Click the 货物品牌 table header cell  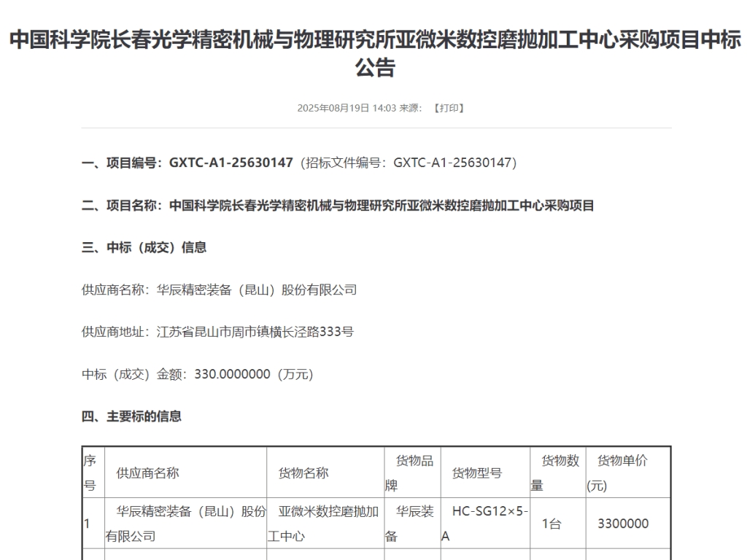tap(413, 472)
